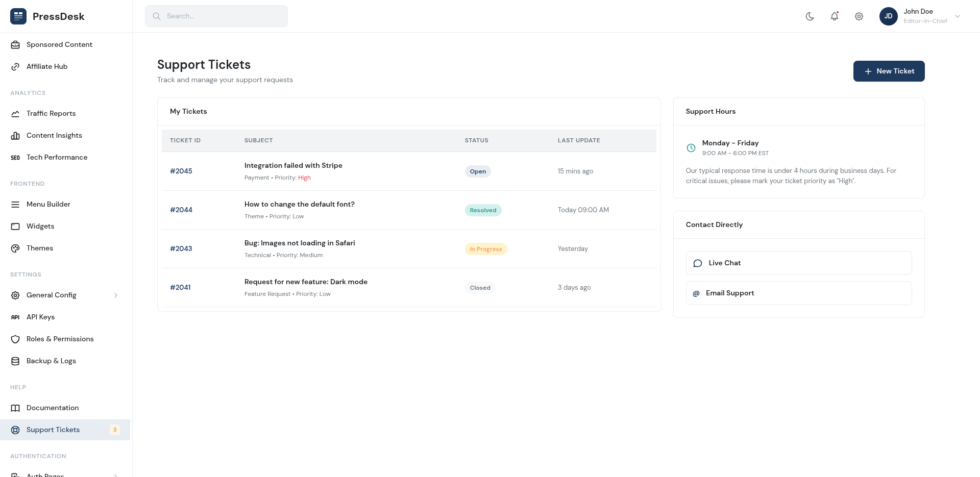Click the PressDesk logo icon

pos(18,16)
